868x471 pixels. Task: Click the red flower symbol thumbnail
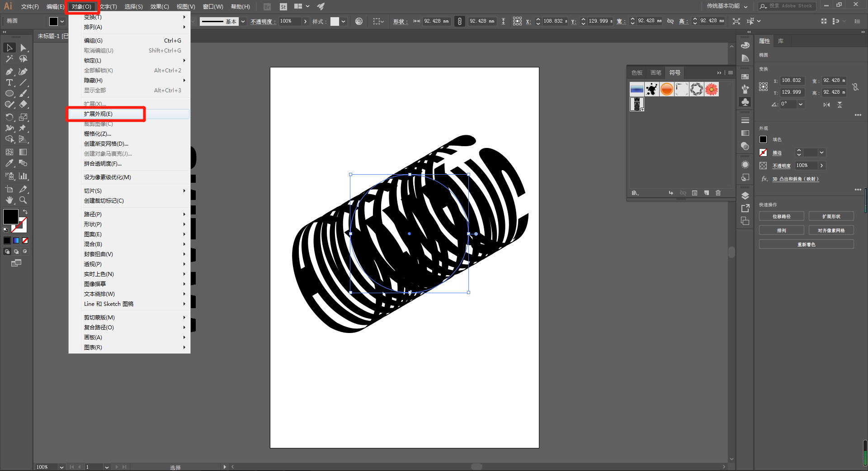(711, 89)
